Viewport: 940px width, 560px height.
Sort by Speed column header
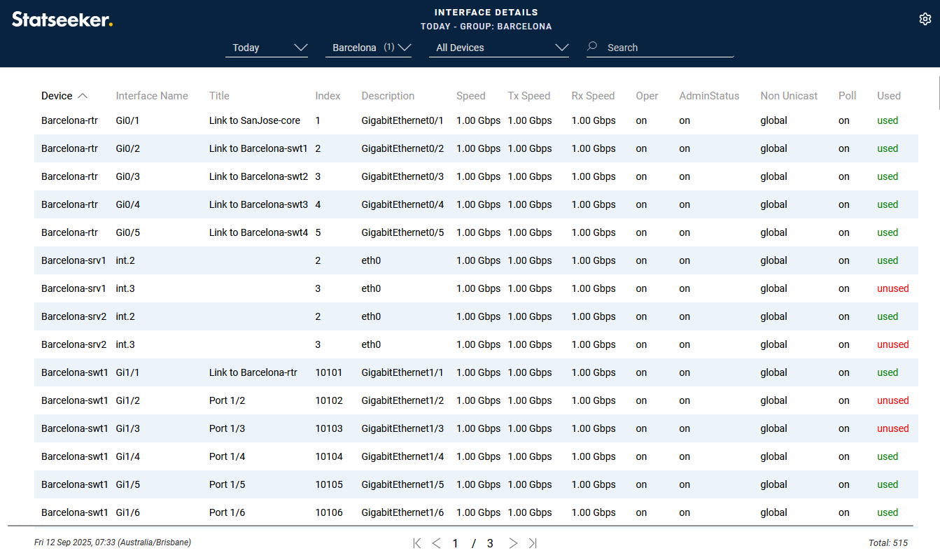(x=470, y=96)
